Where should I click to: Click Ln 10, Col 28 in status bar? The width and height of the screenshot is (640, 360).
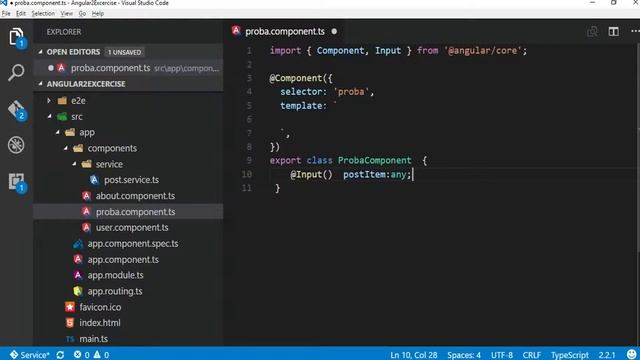coord(413,355)
